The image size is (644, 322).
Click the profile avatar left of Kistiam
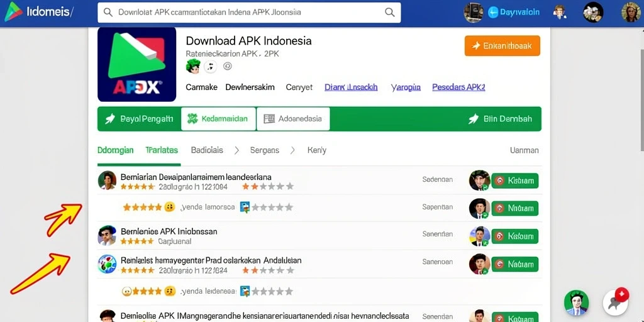coord(479,180)
